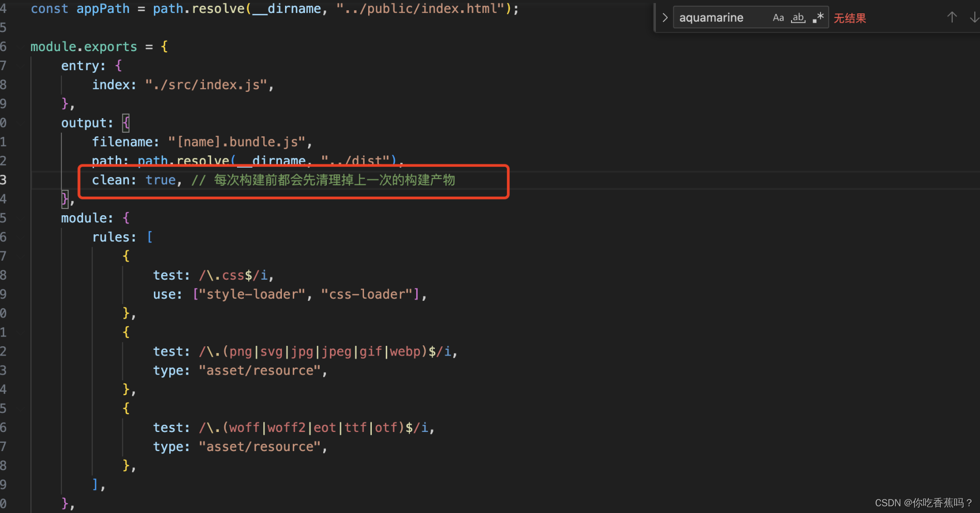Click the rules: [ line
Image resolution: width=980 pixels, height=513 pixels.
pyautogui.click(x=122, y=237)
